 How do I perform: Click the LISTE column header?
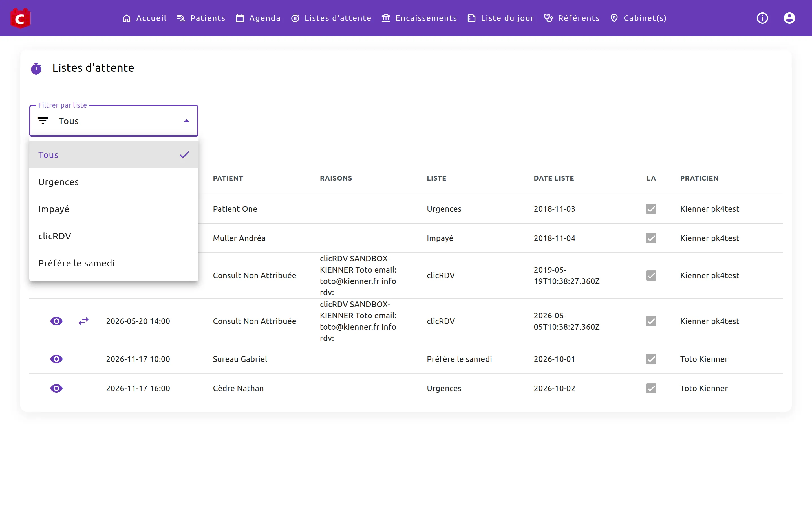tap(436, 178)
